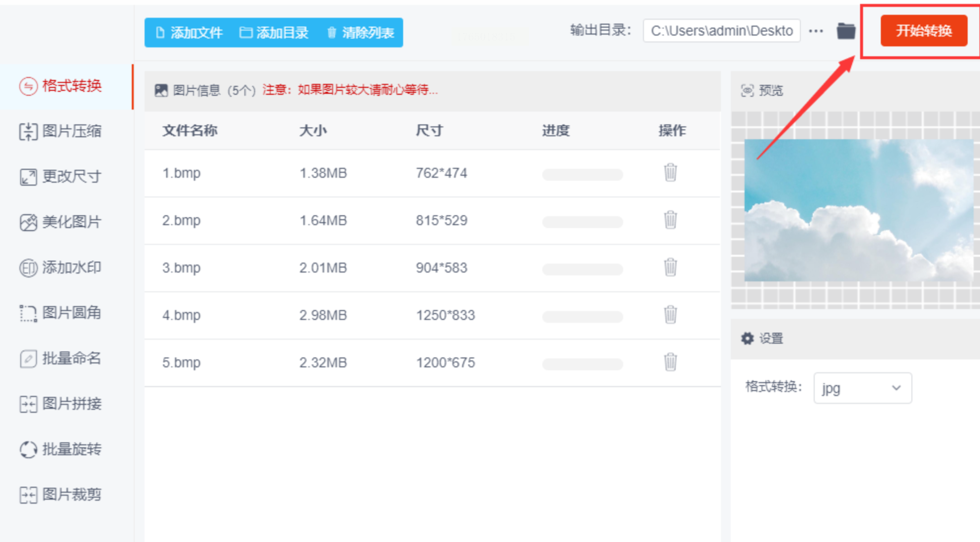Click the sky preview image thumbnail
980x542 pixels.
click(858, 210)
